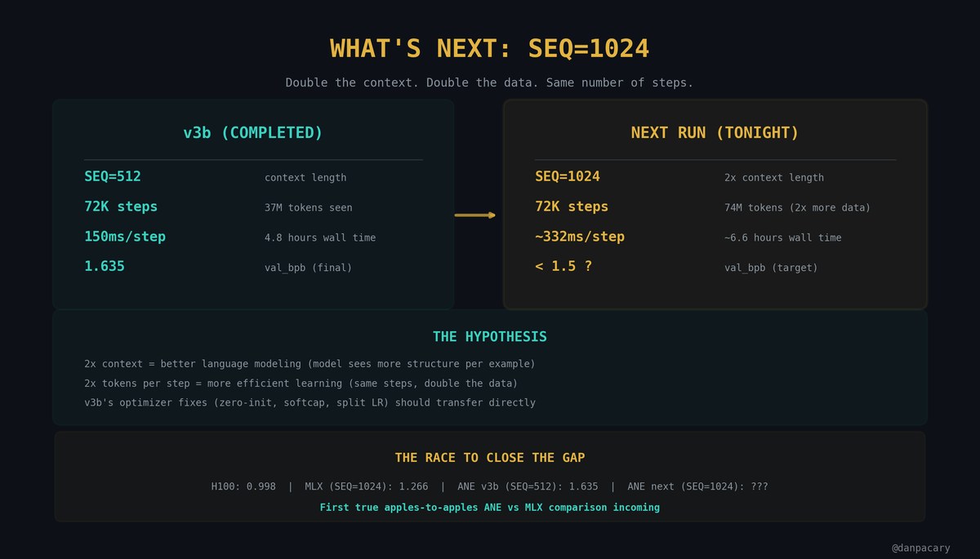Click the line "2x context = better language modeling"
Viewport: 980px width, 559px height.
(310, 364)
